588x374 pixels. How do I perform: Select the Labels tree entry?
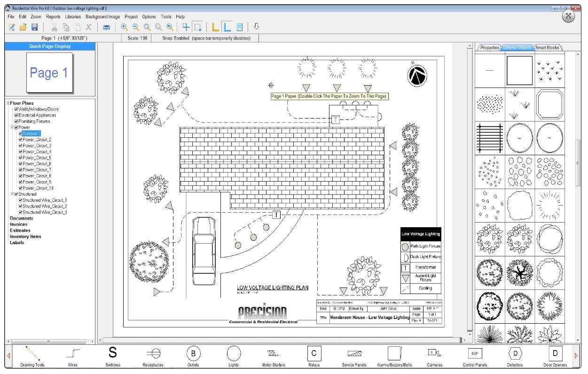pos(17,243)
